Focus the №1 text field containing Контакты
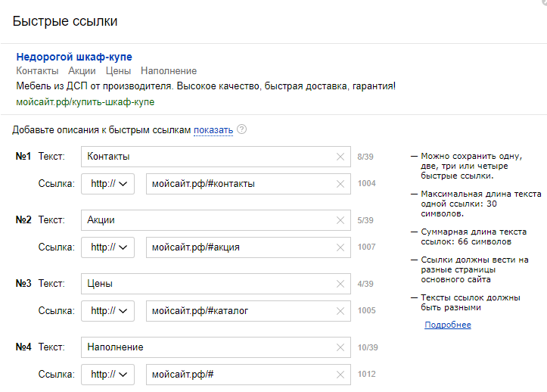This screenshot has width=547, height=392. pyautogui.click(x=216, y=157)
